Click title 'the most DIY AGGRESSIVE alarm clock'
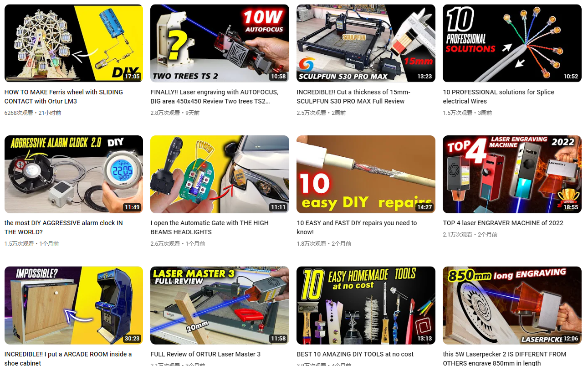Viewport: 588px width, 366px height. [64, 227]
